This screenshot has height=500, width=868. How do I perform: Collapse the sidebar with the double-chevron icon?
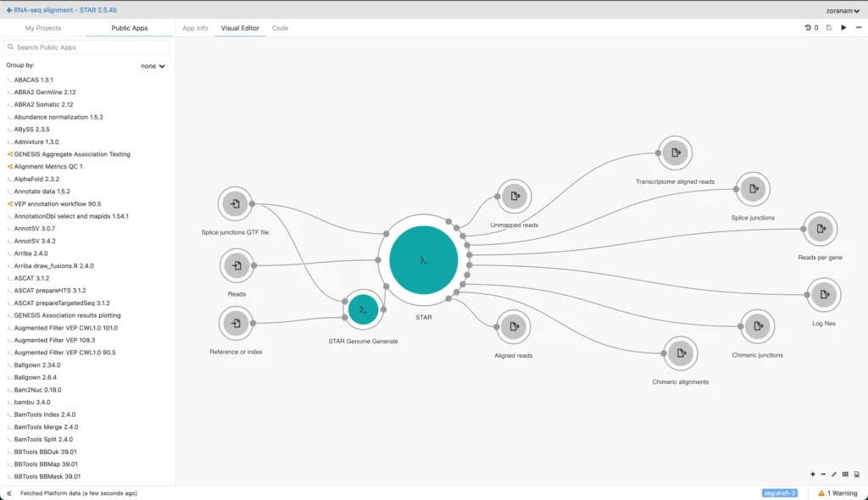click(8, 493)
